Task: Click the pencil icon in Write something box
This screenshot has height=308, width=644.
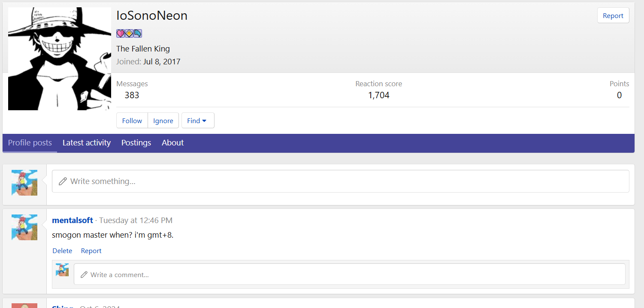Action: pyautogui.click(x=63, y=181)
